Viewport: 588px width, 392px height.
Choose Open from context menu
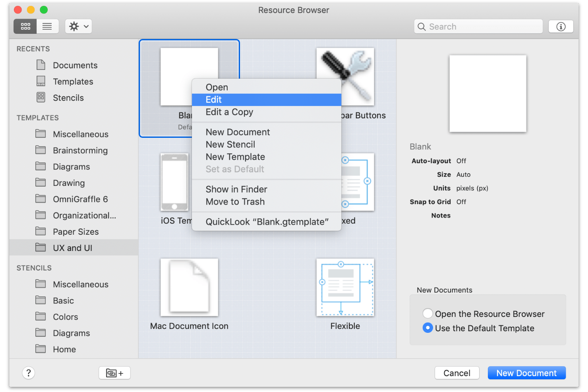point(267,87)
